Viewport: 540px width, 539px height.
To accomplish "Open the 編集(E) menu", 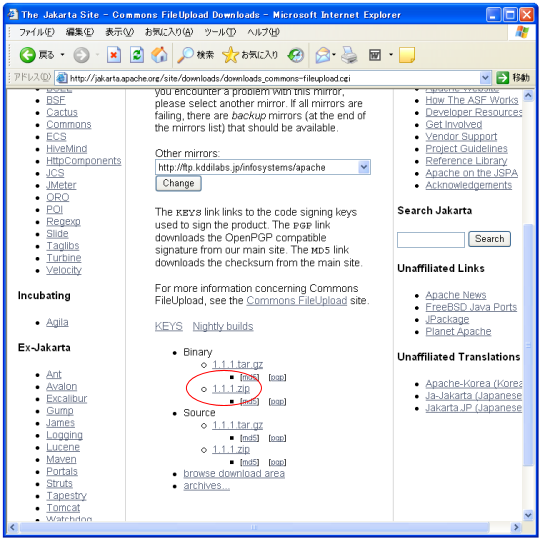I will (x=80, y=32).
